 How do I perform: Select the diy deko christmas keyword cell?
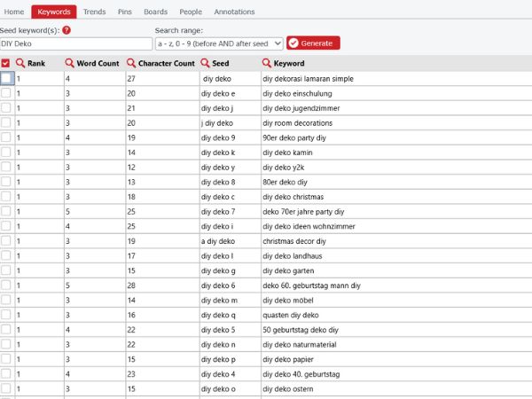(x=293, y=197)
